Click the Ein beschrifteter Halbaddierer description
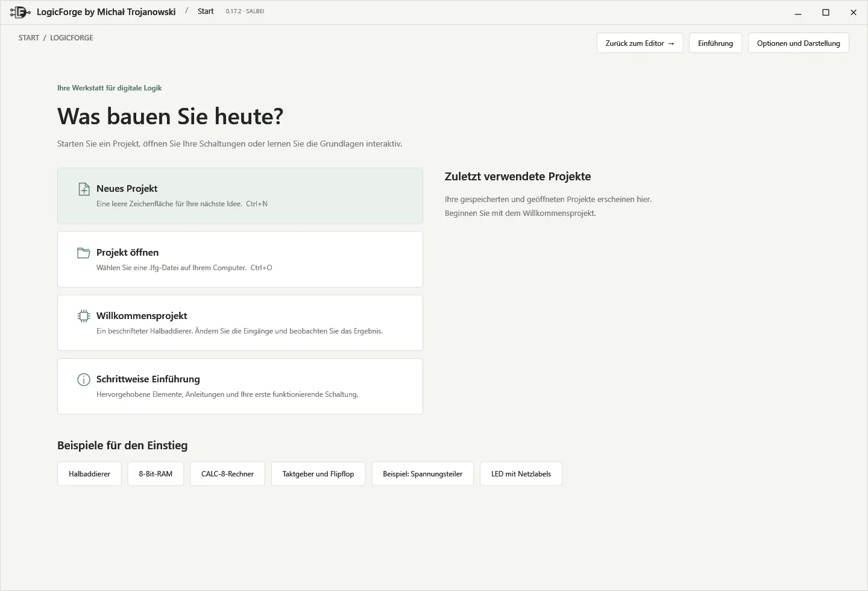The image size is (868, 591). (239, 331)
